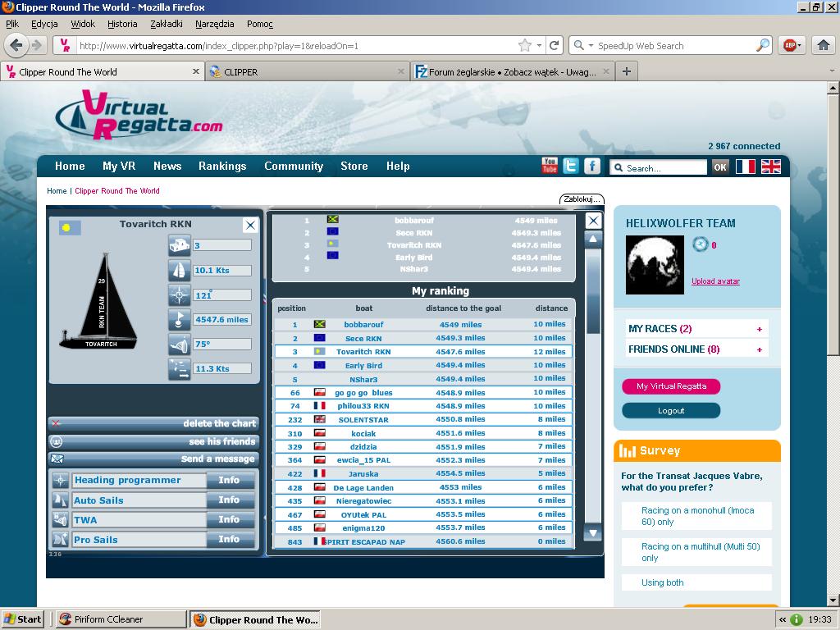Switch site language with French flag
The image size is (840, 630).
[745, 167]
